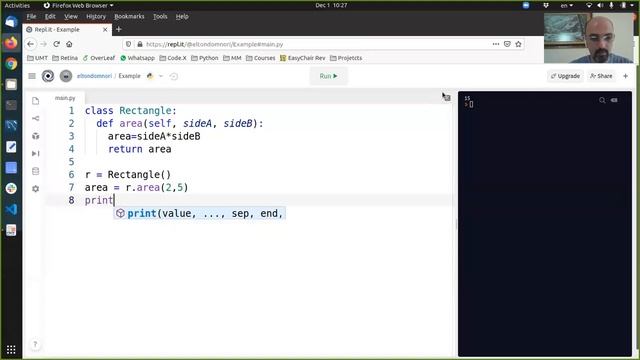Screen dimensions: 640x360
Task: Click the clock Dec 1 10:27
Action: click(x=331, y=5)
